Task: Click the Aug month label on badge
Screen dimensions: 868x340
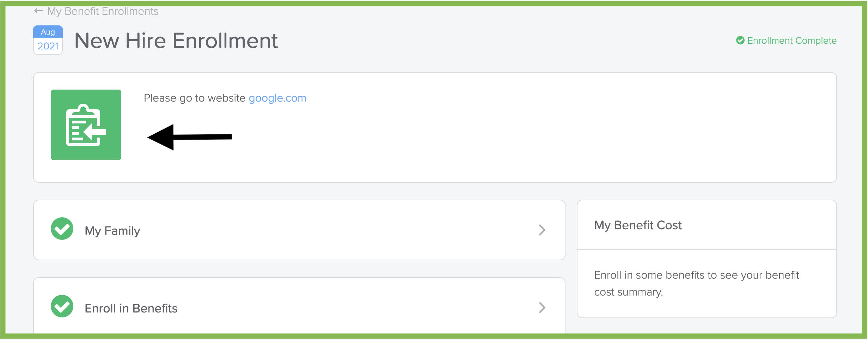Action: pos(48,32)
